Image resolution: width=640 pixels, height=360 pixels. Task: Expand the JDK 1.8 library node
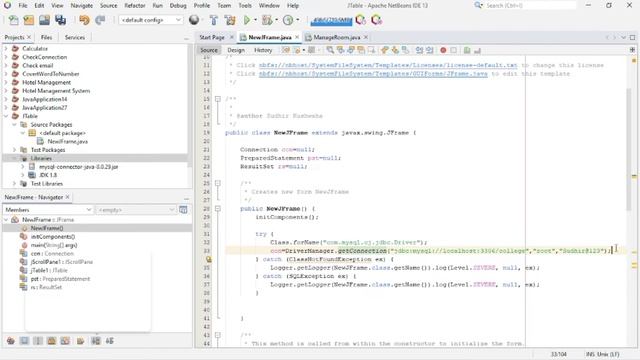(23, 175)
